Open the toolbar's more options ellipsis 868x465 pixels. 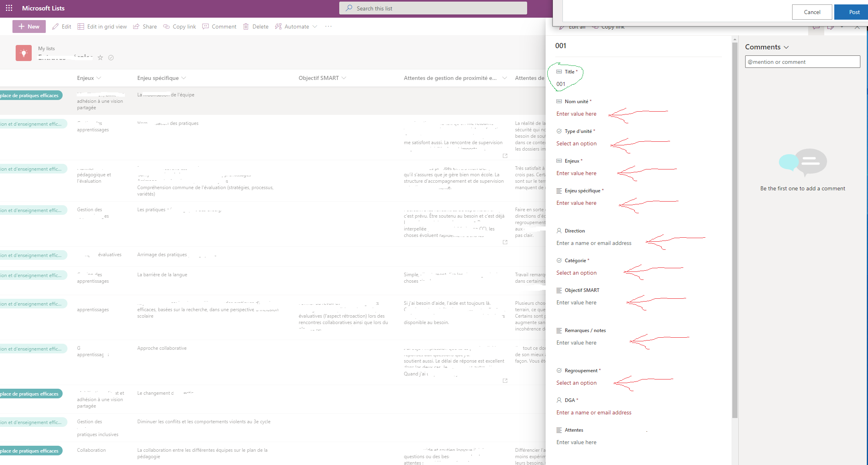point(328,27)
